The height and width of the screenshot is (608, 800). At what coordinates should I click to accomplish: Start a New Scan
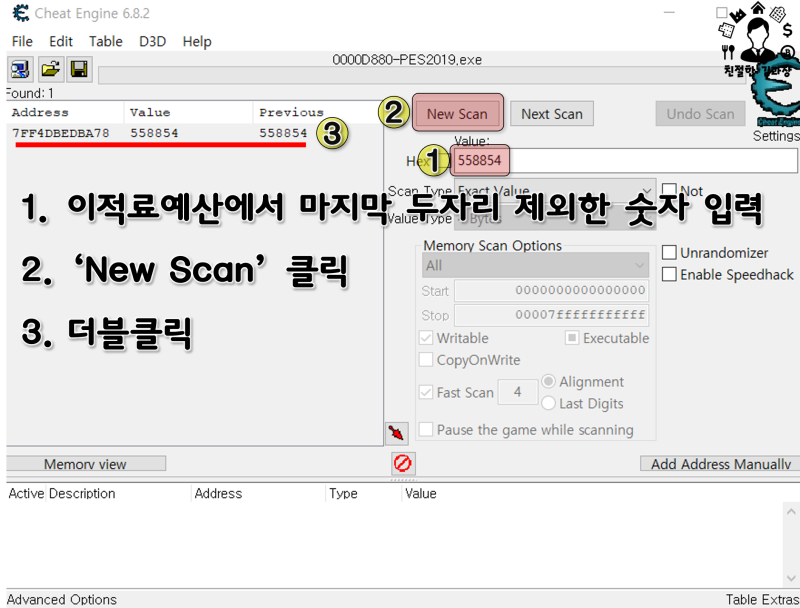pyautogui.click(x=457, y=114)
